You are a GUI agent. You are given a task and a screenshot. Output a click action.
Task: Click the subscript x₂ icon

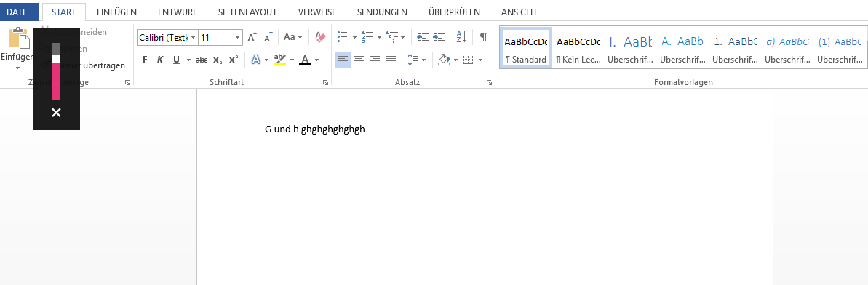coord(218,60)
